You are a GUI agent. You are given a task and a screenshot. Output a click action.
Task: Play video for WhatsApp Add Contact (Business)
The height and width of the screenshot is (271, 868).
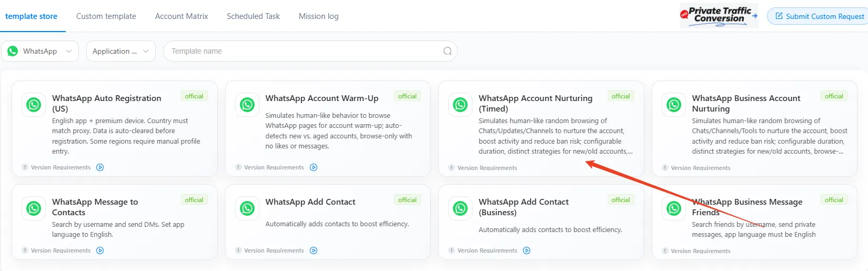(x=527, y=250)
